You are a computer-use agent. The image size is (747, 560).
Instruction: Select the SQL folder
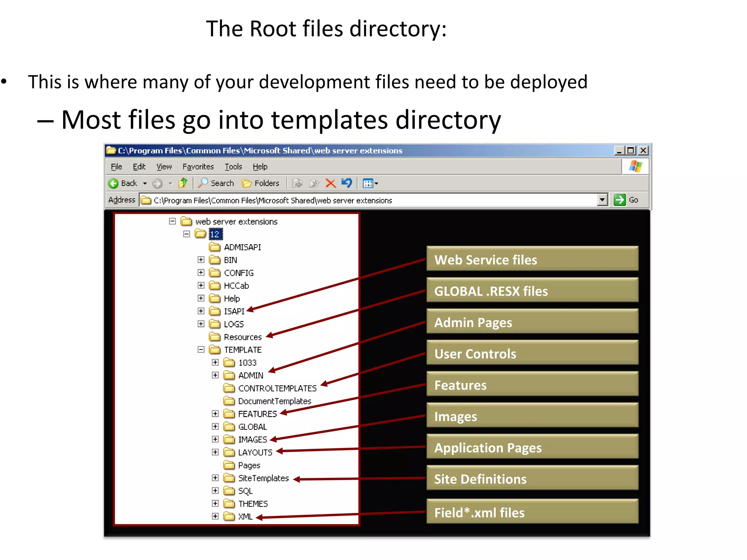245,491
